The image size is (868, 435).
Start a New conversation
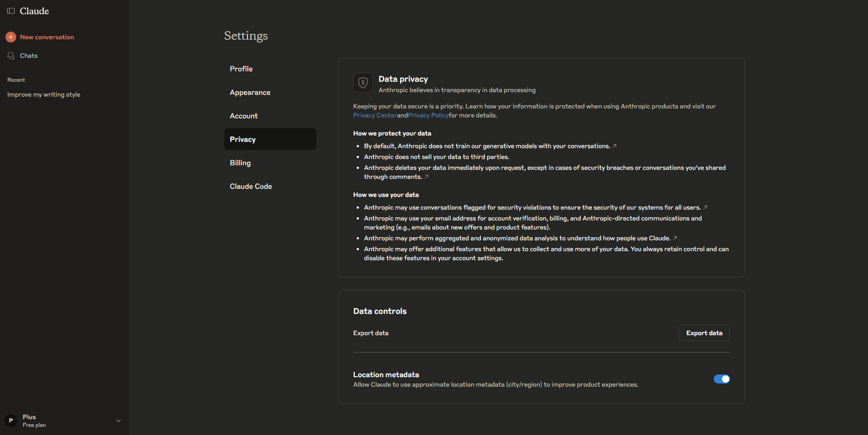pos(47,37)
